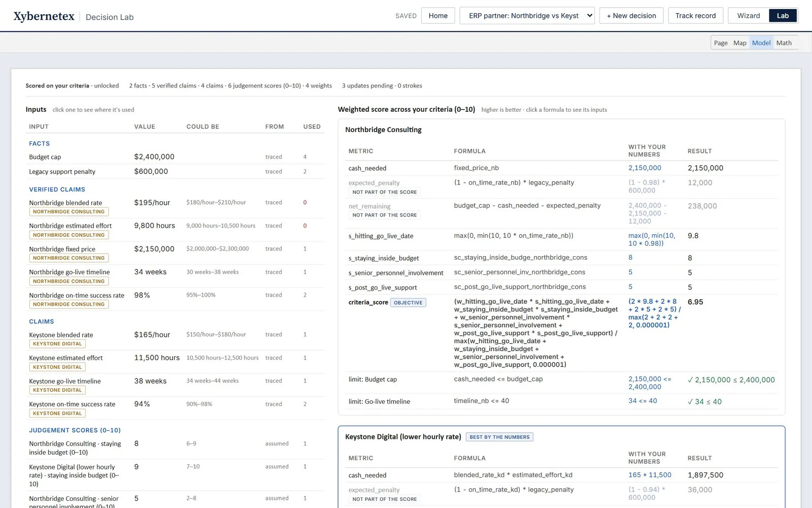Click the 3 updates pending status
The image size is (812, 508).
coord(367,85)
